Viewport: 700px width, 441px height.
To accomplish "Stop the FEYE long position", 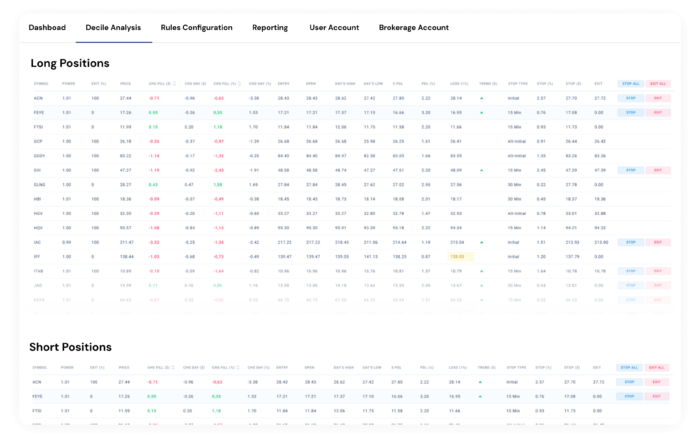I will tap(631, 112).
